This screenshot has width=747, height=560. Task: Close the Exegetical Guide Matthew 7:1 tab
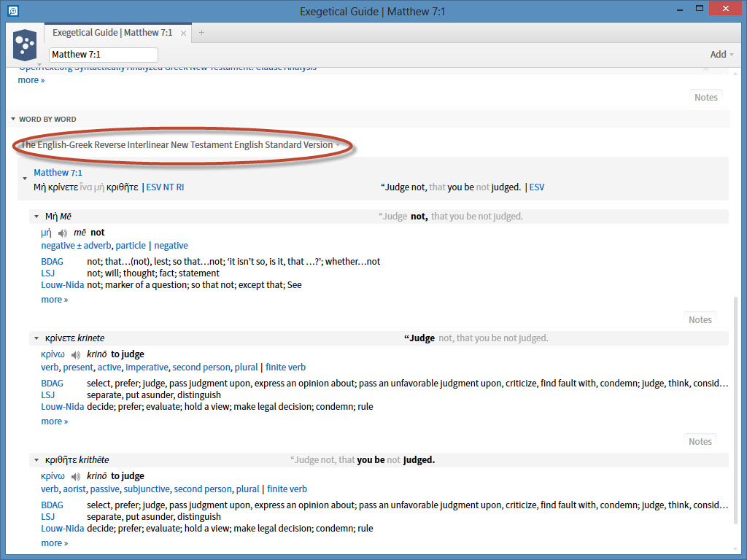183,33
